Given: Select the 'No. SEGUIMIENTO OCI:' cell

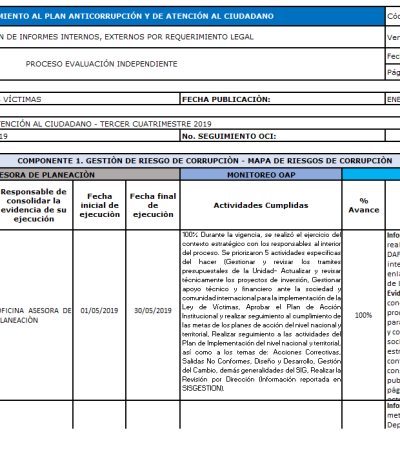Looking at the screenshot, I should 282,136.
